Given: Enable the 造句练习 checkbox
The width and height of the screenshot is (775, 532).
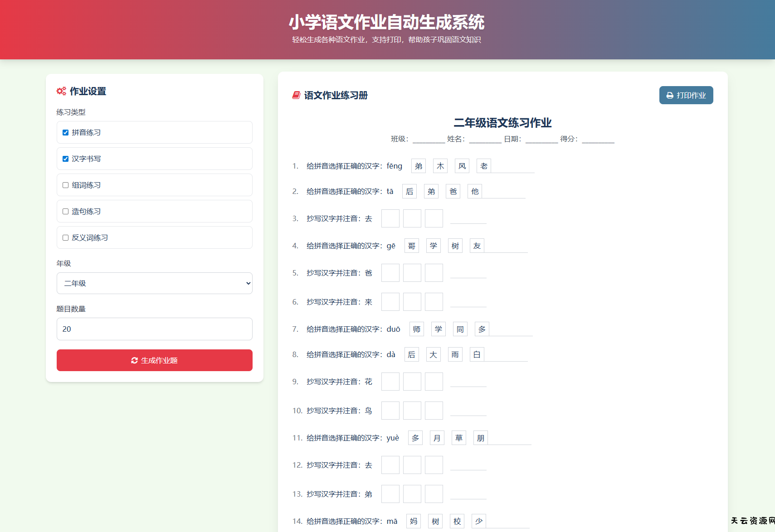Looking at the screenshot, I should click(x=66, y=212).
